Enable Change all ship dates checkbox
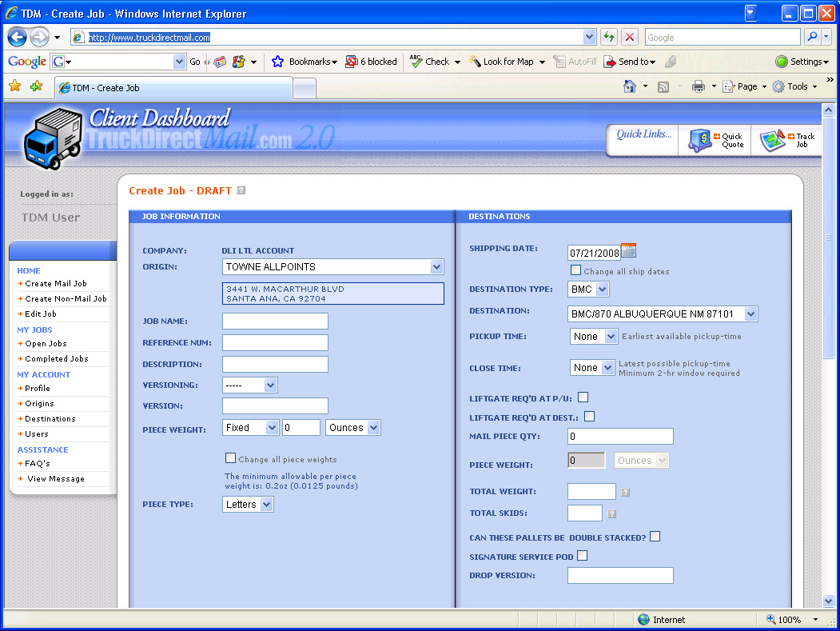The height and width of the screenshot is (631, 840). [x=575, y=270]
